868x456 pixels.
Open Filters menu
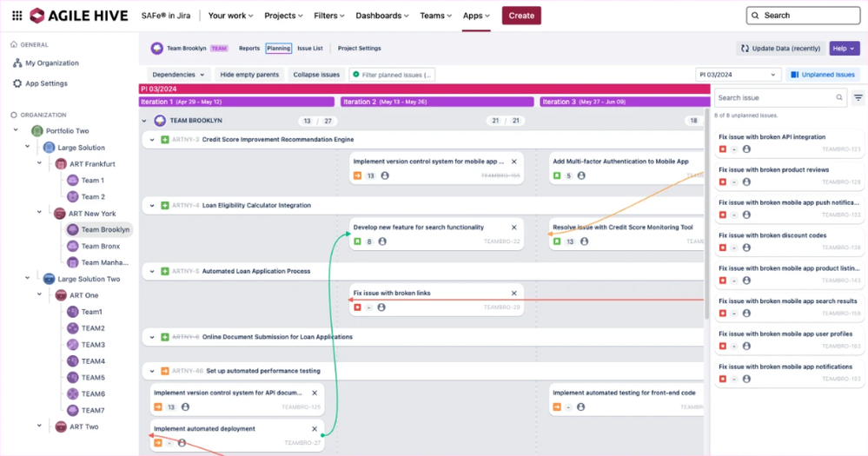pos(328,16)
